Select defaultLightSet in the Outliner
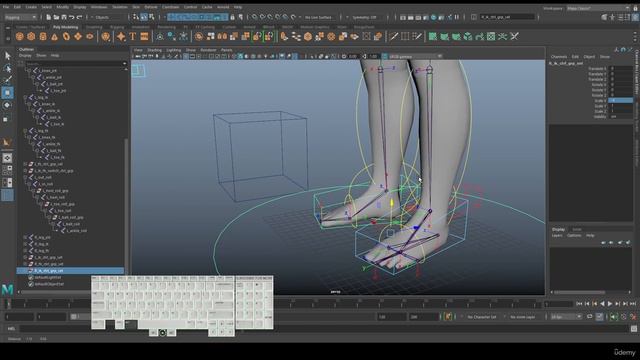Image resolution: width=640 pixels, height=360 pixels. click(x=48, y=278)
